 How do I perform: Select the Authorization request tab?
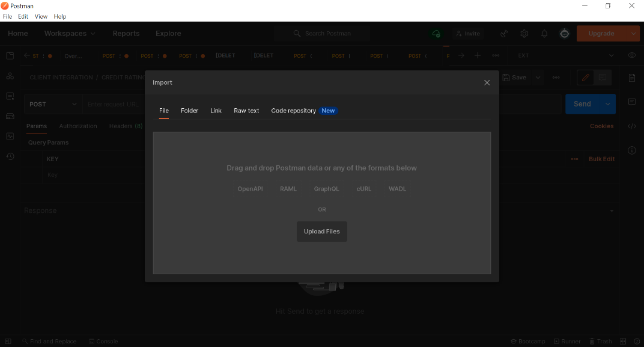tap(78, 126)
